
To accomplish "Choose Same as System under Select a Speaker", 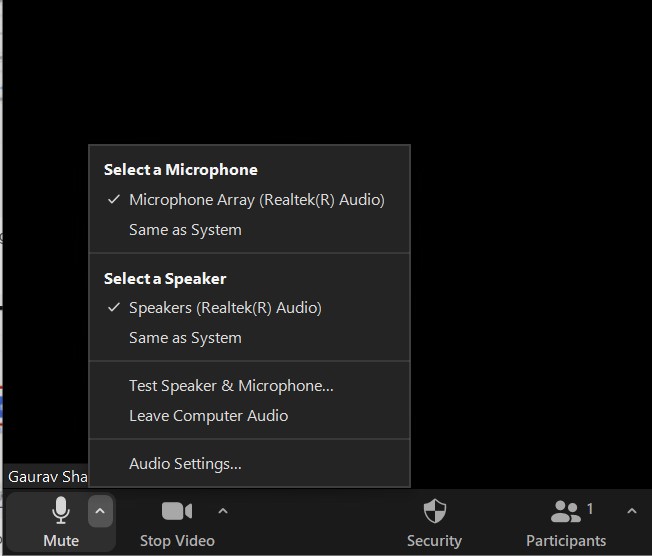I will [x=185, y=338].
